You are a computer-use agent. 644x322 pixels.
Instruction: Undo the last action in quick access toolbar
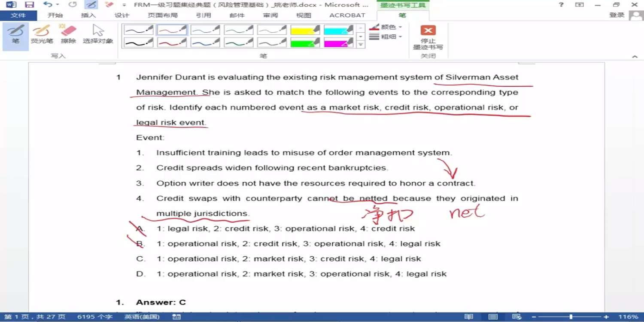point(48,5)
